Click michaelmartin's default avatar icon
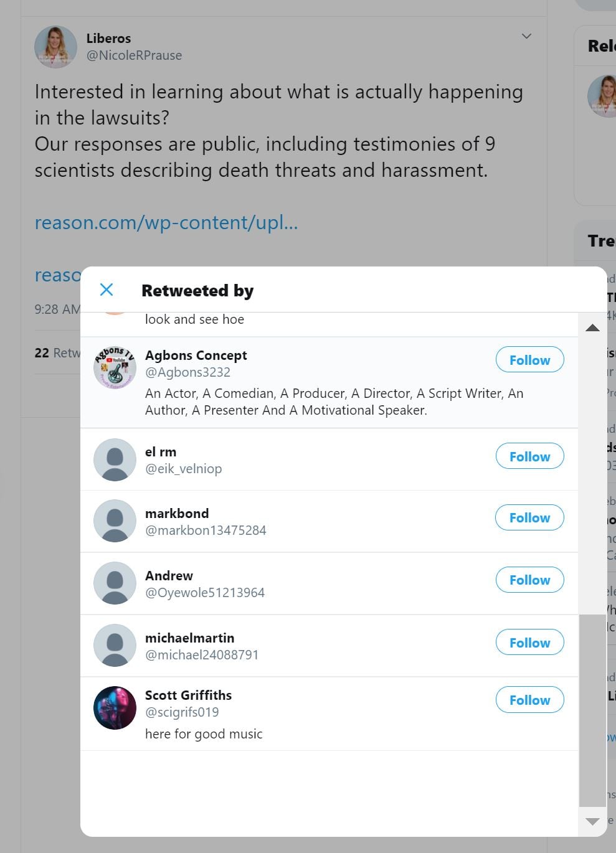 point(115,646)
